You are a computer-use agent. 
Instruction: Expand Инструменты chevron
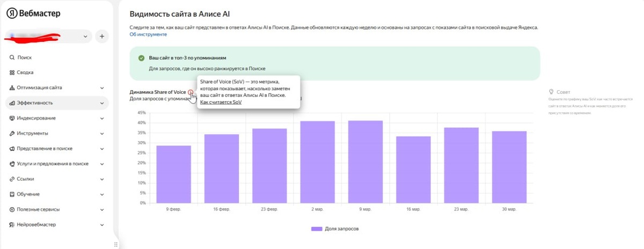coord(102,134)
